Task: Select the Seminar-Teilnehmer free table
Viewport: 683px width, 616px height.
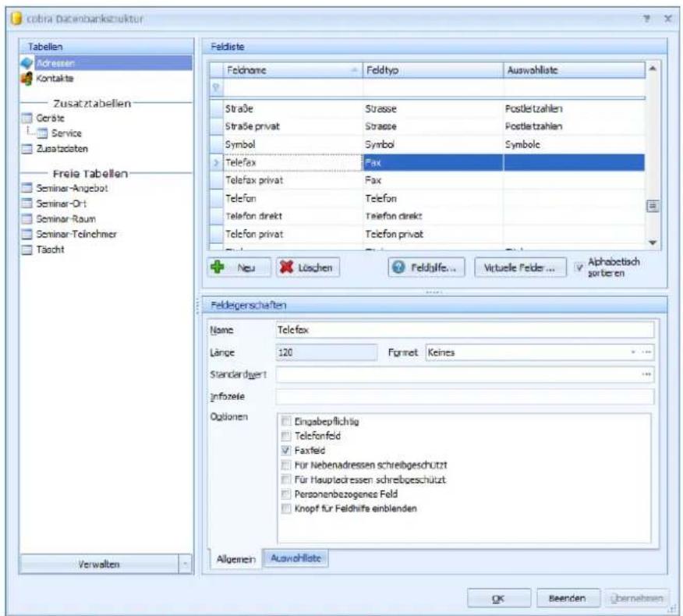Action: 76,235
